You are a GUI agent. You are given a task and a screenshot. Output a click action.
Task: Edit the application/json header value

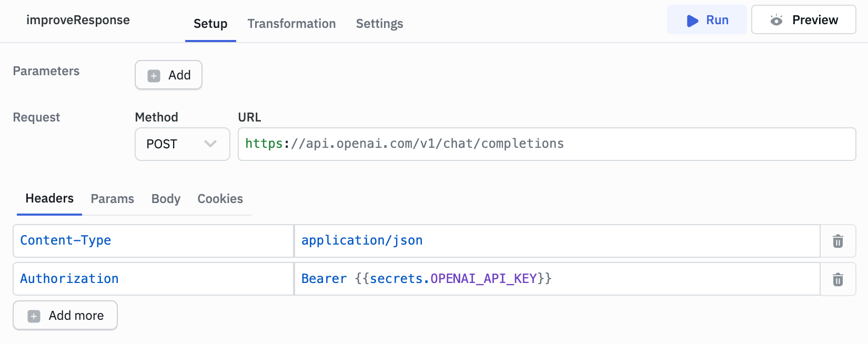point(557,240)
